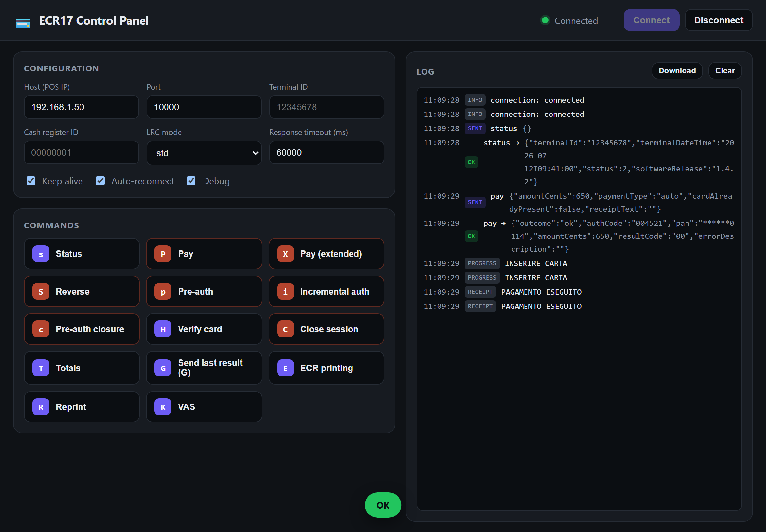This screenshot has height=532, width=766.
Task: Toggle the Keep alive checkbox
Action: pos(31,181)
